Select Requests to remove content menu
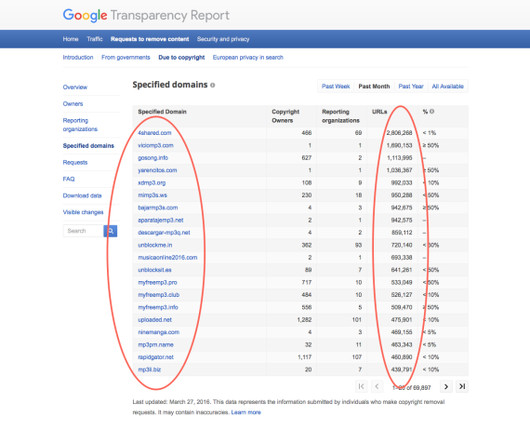The image size is (530, 443). 150,39
